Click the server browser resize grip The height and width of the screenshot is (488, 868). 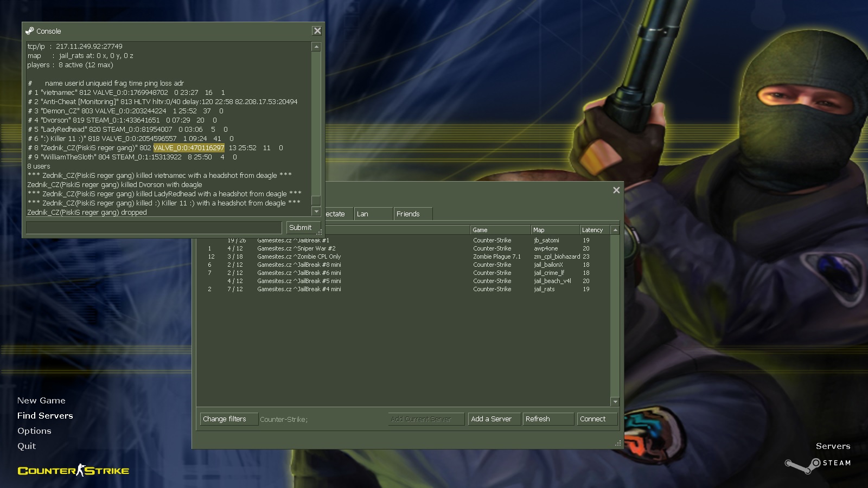(618, 443)
